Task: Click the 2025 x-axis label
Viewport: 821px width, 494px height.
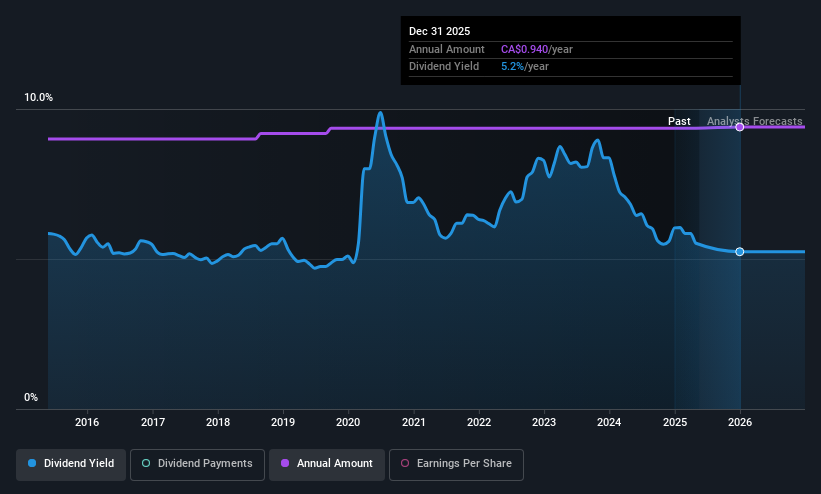Action: tap(675, 422)
